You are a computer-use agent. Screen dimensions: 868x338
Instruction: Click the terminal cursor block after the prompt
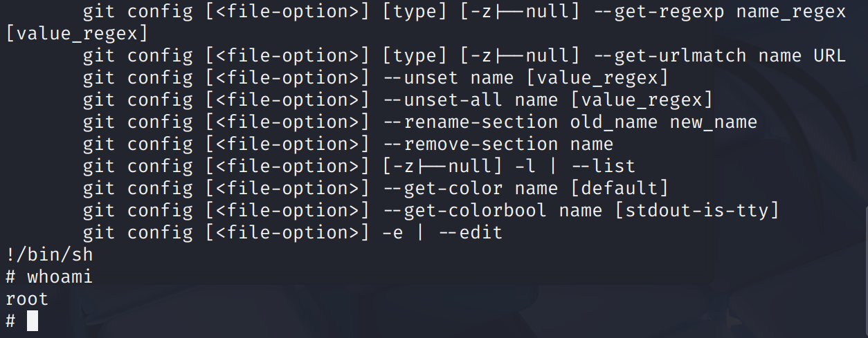(x=33, y=321)
